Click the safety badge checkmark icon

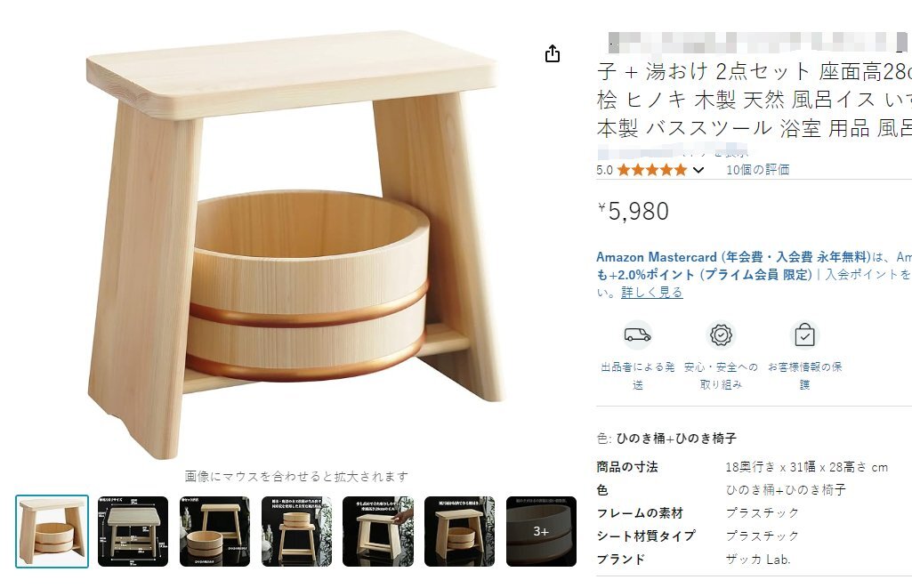(x=721, y=335)
